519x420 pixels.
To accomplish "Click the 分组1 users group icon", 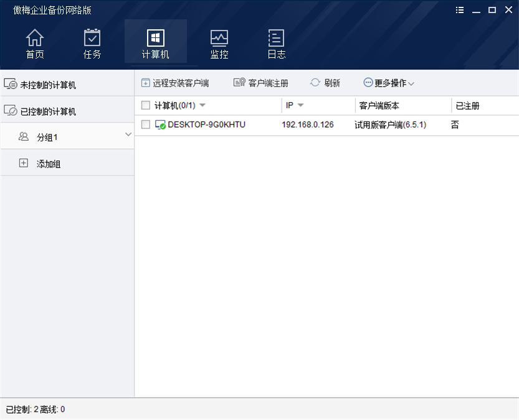I will pos(24,136).
